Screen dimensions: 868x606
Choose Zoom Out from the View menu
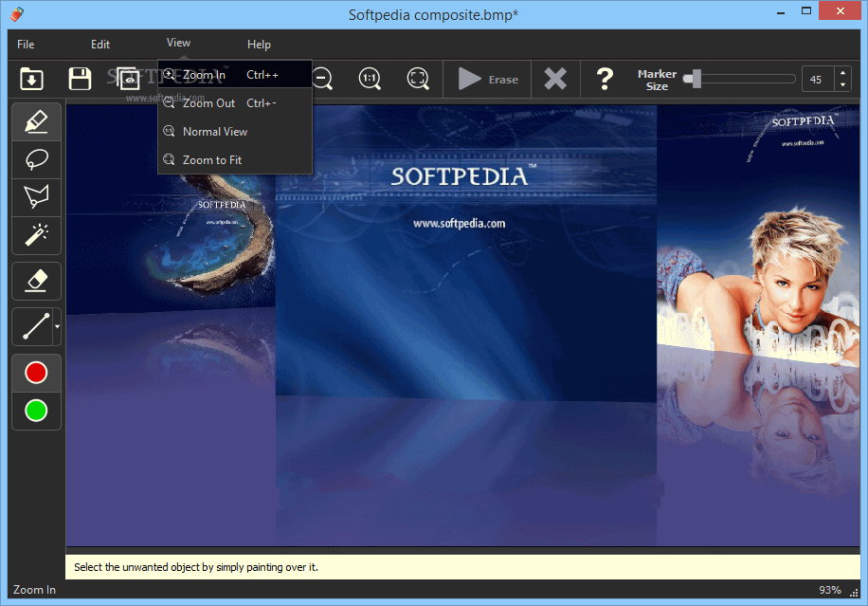(x=235, y=103)
